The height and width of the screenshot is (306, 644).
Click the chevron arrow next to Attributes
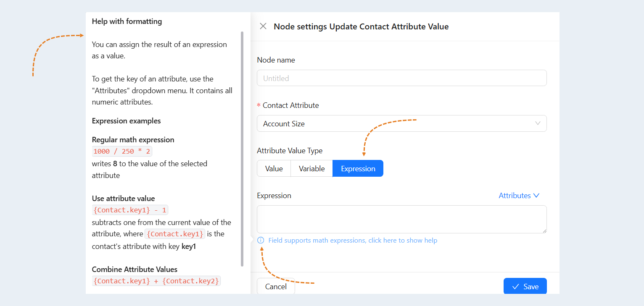[536, 196]
